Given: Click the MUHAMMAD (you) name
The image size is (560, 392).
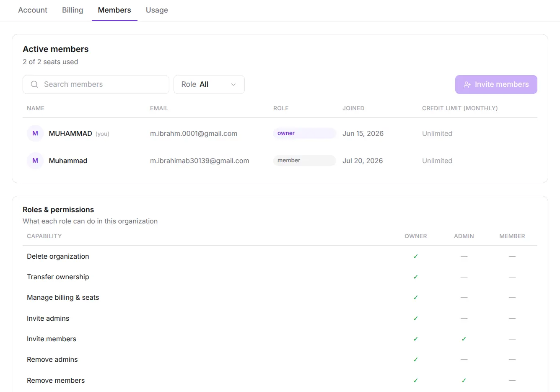Looking at the screenshot, I should pos(79,133).
